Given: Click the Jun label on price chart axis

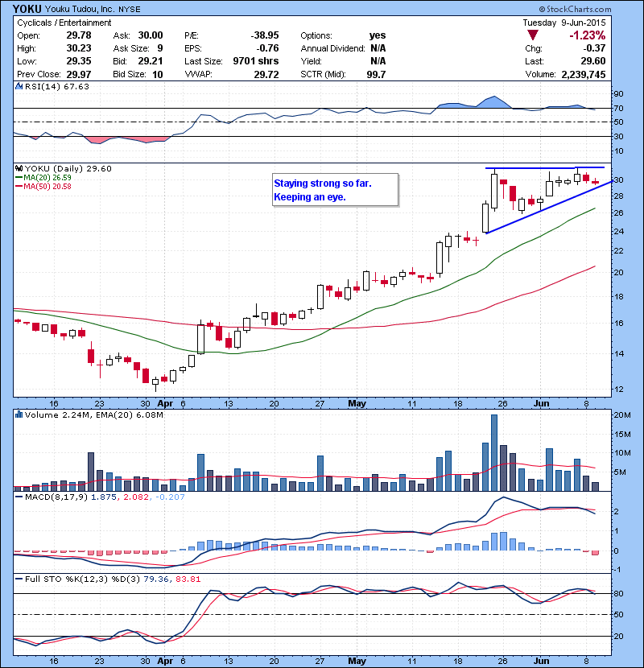Looking at the screenshot, I should click(x=541, y=403).
